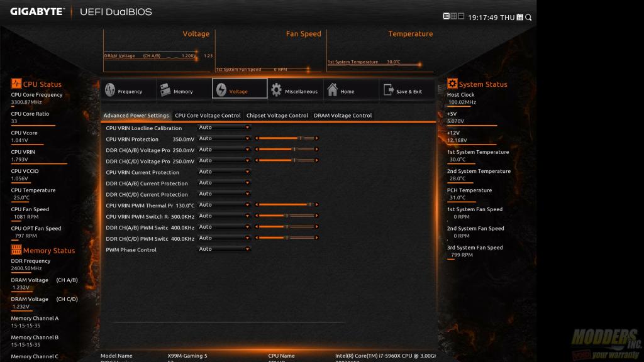Open the CPU VRIN Loadline Calibration dropdown
The height and width of the screenshot is (362, 644).
tap(225, 128)
